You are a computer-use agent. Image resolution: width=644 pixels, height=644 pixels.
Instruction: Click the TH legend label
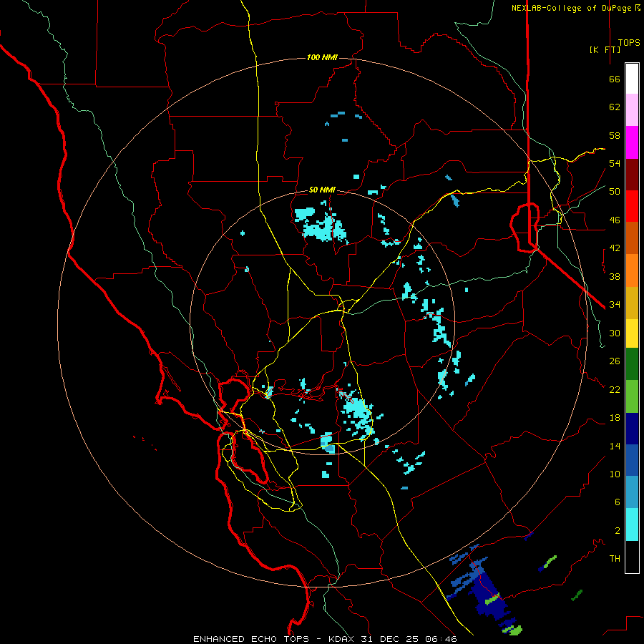pyautogui.click(x=615, y=559)
